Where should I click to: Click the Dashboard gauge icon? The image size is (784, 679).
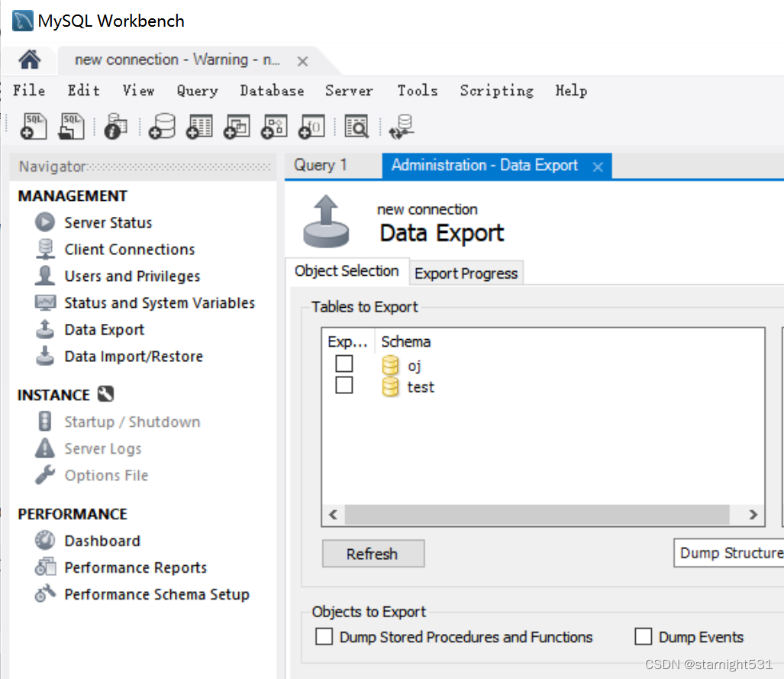pos(45,541)
